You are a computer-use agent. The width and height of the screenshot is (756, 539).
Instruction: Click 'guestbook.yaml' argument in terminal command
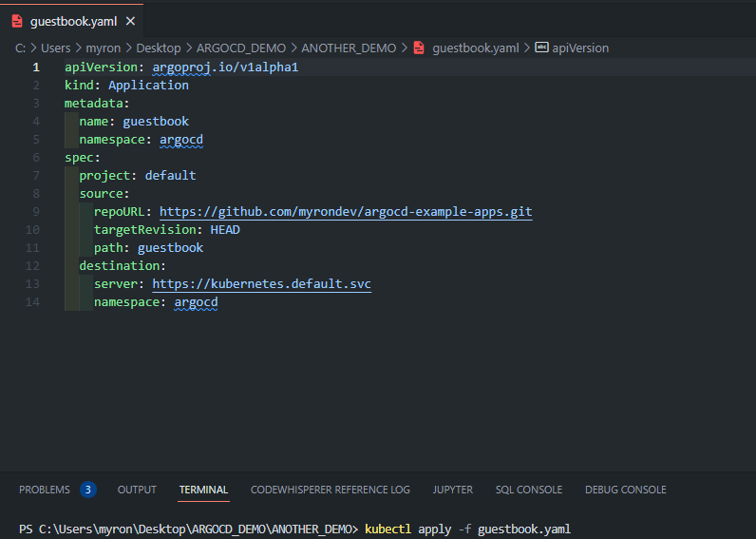(x=524, y=529)
